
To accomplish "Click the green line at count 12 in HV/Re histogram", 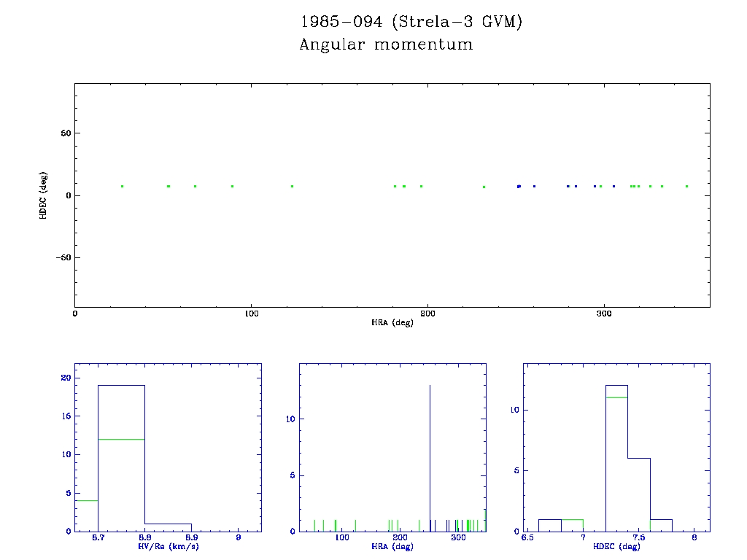I will [121, 439].
